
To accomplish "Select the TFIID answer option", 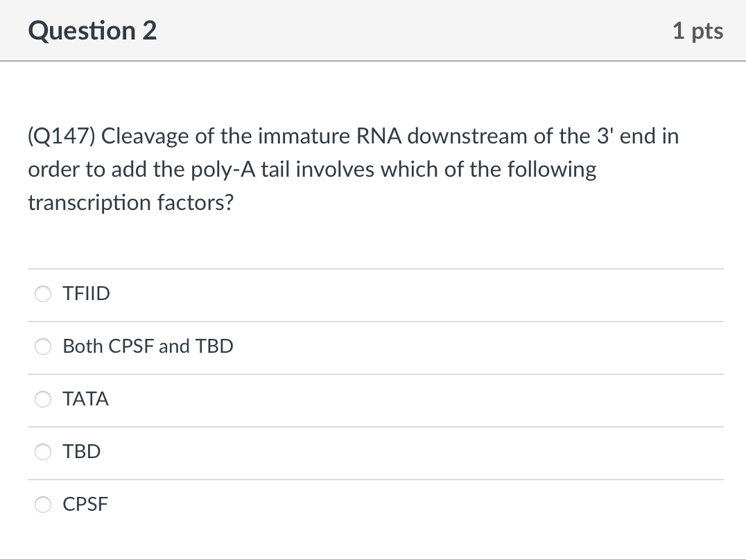I will [x=42, y=294].
